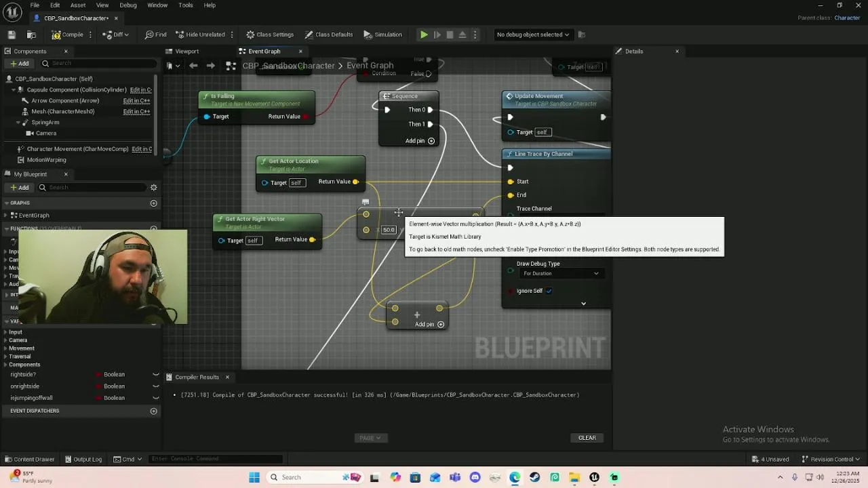Viewport: 868px width, 488px height.
Task: Open the Content Drawer
Action: tap(29, 459)
